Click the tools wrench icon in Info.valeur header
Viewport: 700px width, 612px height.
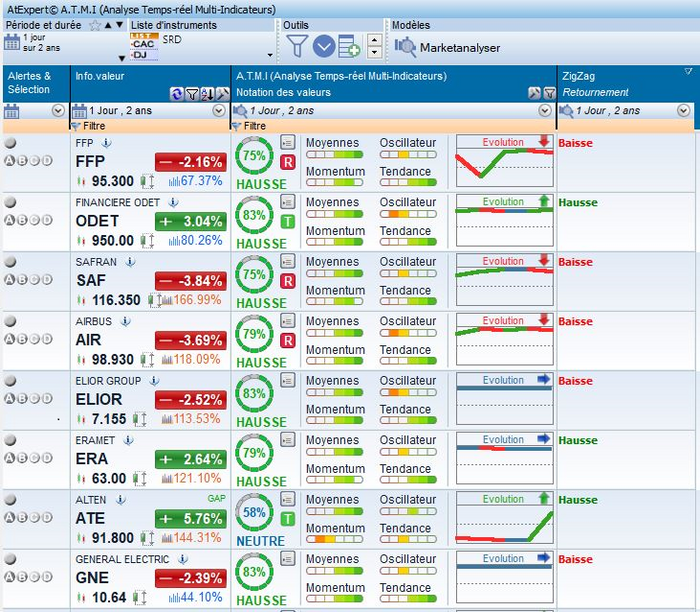[222, 94]
